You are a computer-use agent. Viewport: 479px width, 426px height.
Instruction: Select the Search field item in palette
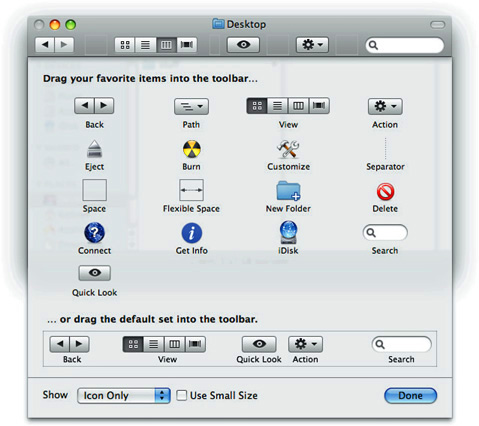(x=385, y=232)
